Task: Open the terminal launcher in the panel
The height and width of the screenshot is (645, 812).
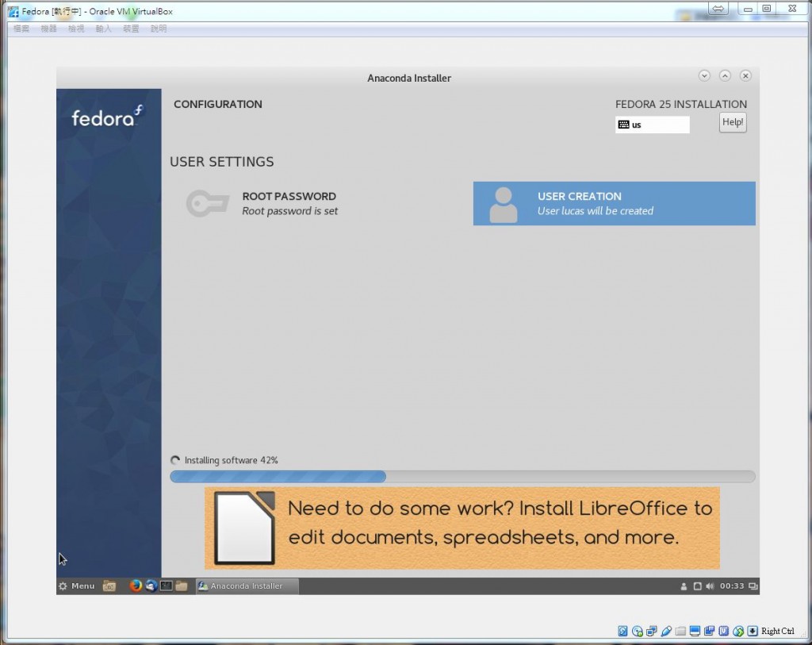Action: [x=167, y=585]
